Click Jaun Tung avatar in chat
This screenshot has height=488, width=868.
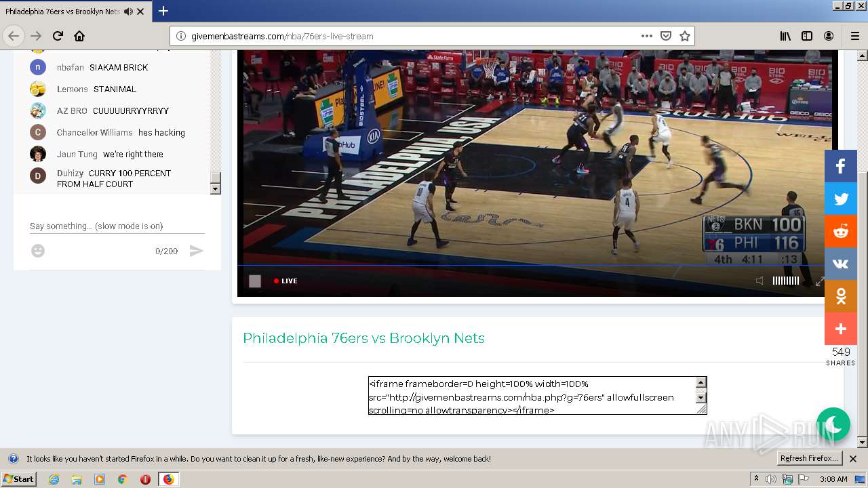(38, 154)
